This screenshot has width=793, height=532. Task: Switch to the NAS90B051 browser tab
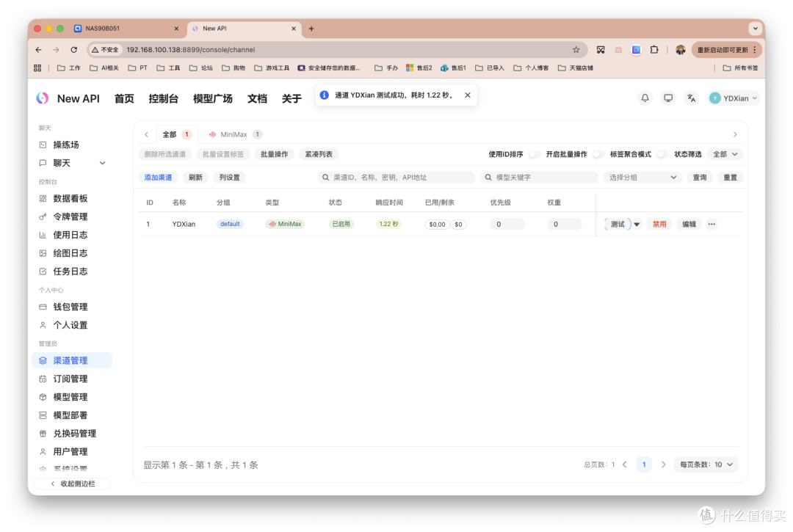(124, 29)
